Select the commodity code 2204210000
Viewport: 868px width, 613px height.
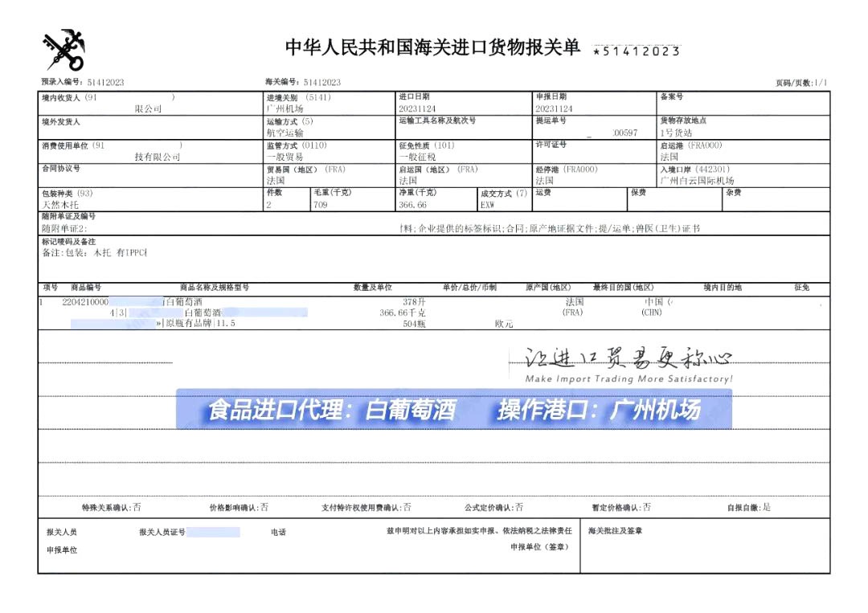[84, 301]
